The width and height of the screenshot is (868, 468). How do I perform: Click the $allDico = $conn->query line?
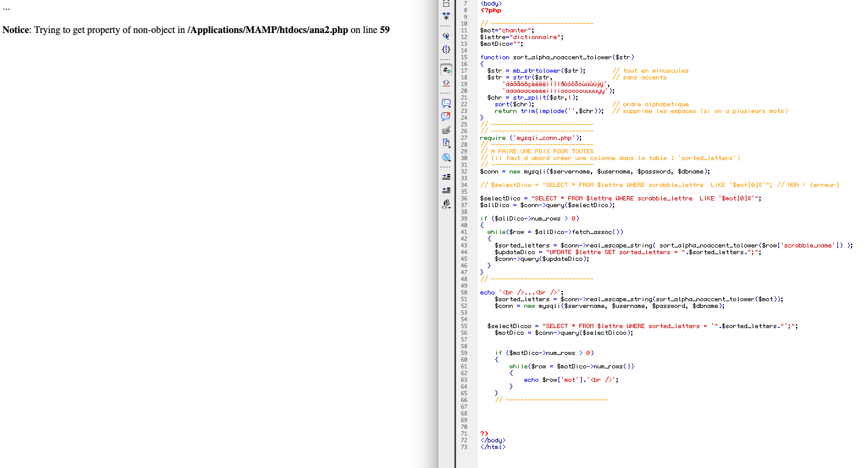coord(548,205)
